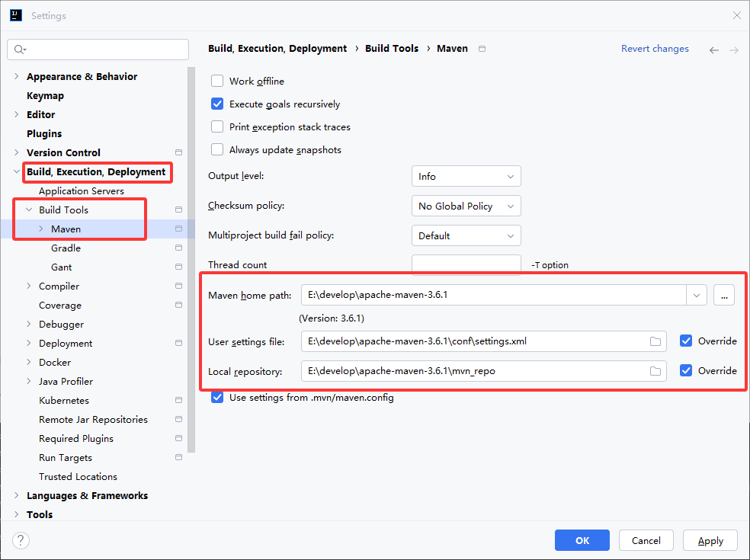Click Build Tools breadcrumb
750x560 pixels.
point(392,48)
